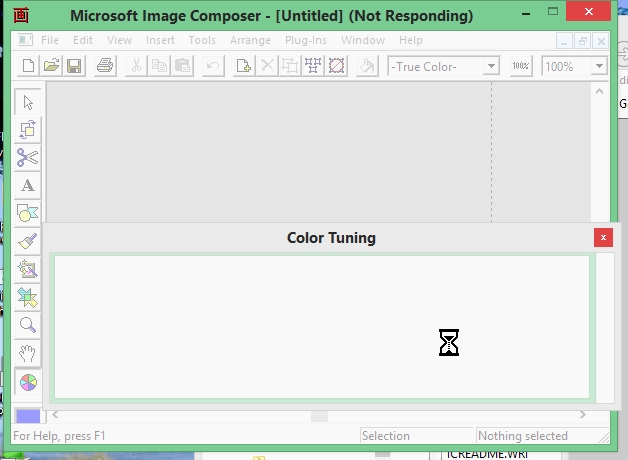Open a file with the folder icon
Image resolution: width=628 pixels, height=460 pixels.
[51, 66]
